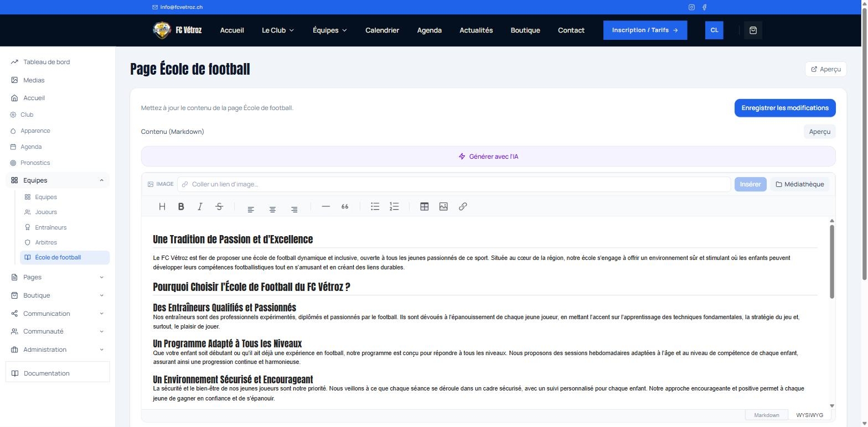
Task: Expand the Pages sidebar section
Action: (x=58, y=277)
